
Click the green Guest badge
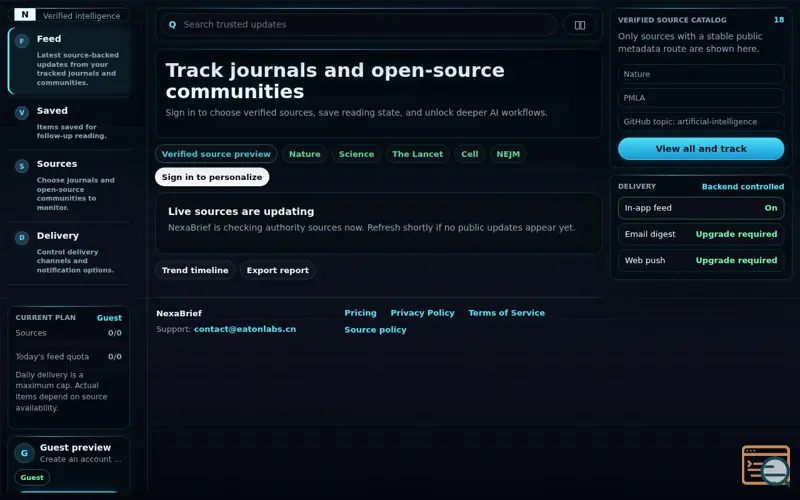pos(32,478)
